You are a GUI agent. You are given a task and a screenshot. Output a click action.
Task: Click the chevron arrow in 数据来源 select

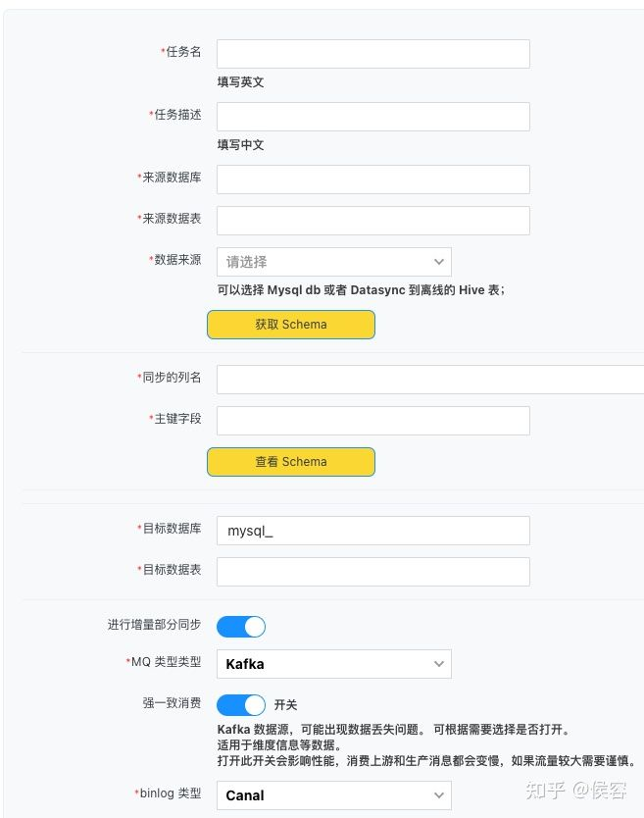[x=439, y=262]
